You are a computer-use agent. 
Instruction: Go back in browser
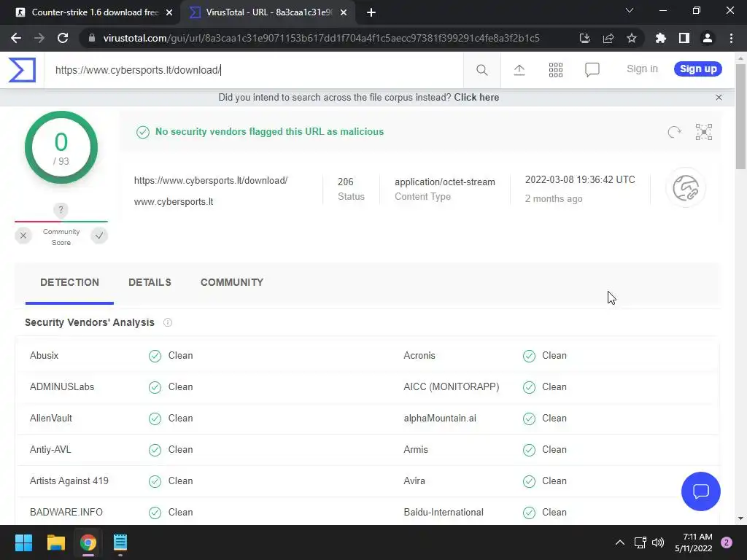point(16,38)
